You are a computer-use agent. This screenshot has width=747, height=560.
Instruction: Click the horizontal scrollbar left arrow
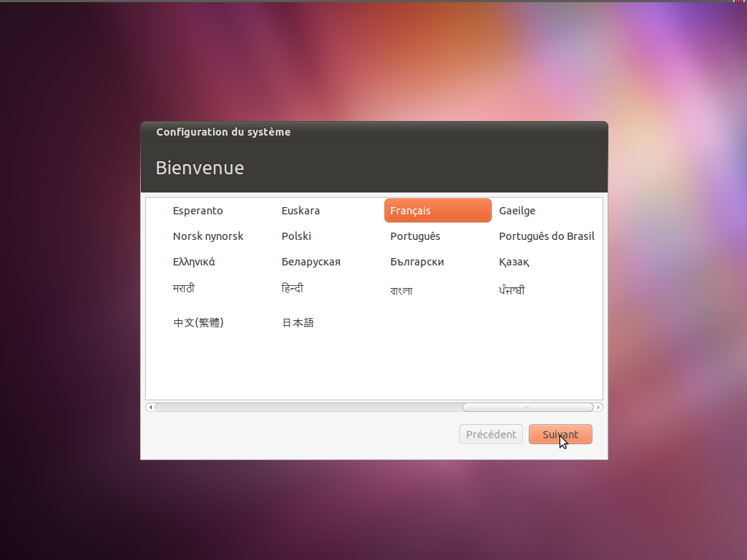[x=150, y=407]
